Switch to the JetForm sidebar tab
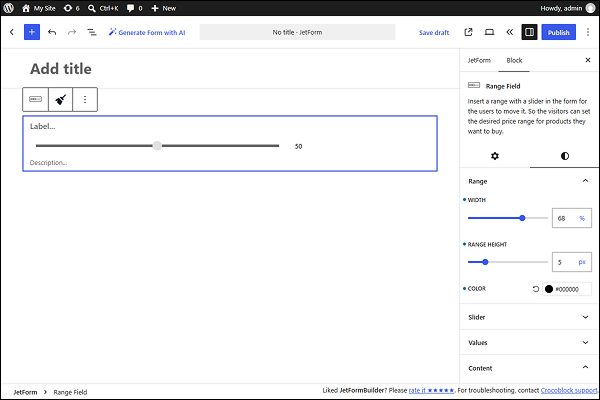 pyautogui.click(x=479, y=60)
